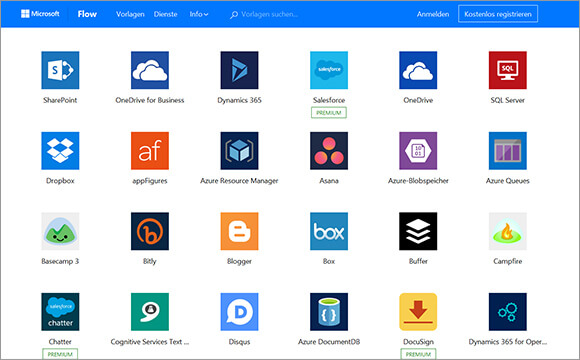Image resolution: width=580 pixels, height=360 pixels.
Task: Select the Campfire flame icon
Action: pos(508,231)
